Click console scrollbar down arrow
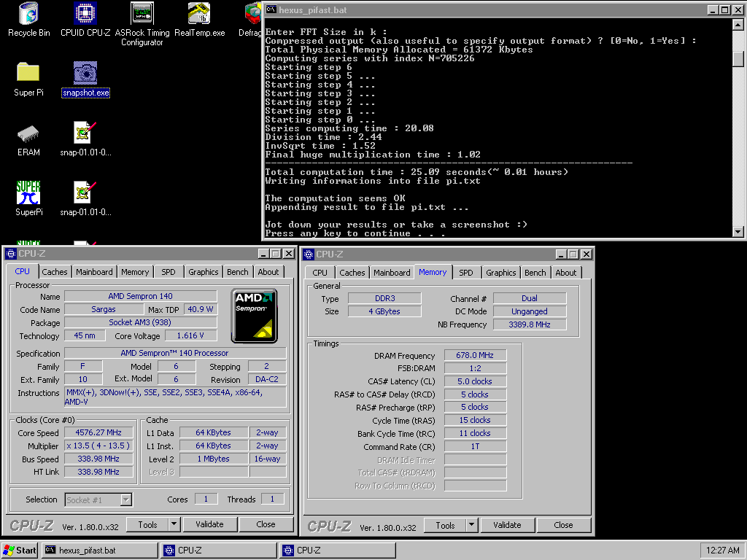747x560 pixels. click(738, 231)
